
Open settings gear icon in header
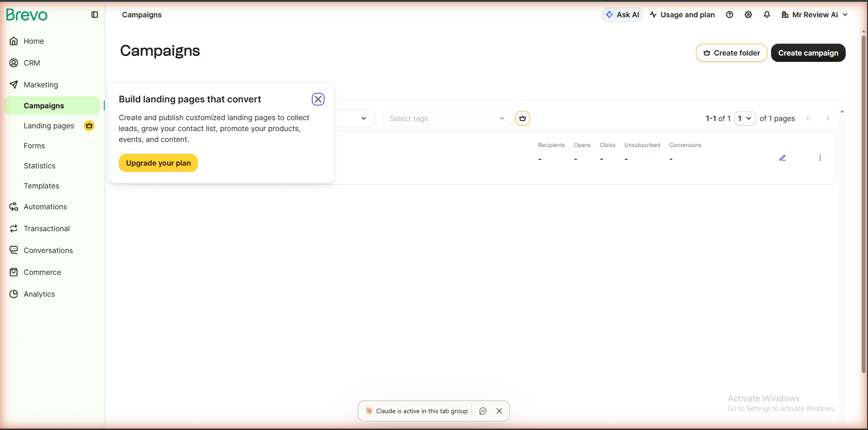point(748,15)
